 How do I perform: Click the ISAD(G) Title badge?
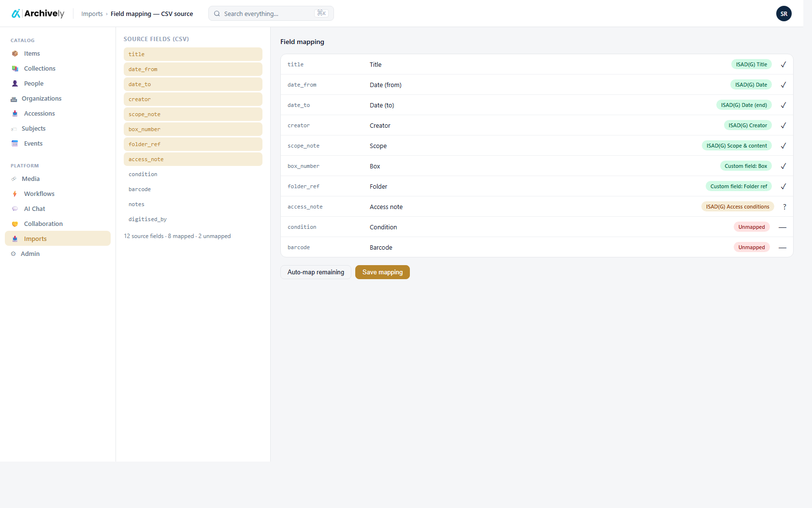(752, 64)
